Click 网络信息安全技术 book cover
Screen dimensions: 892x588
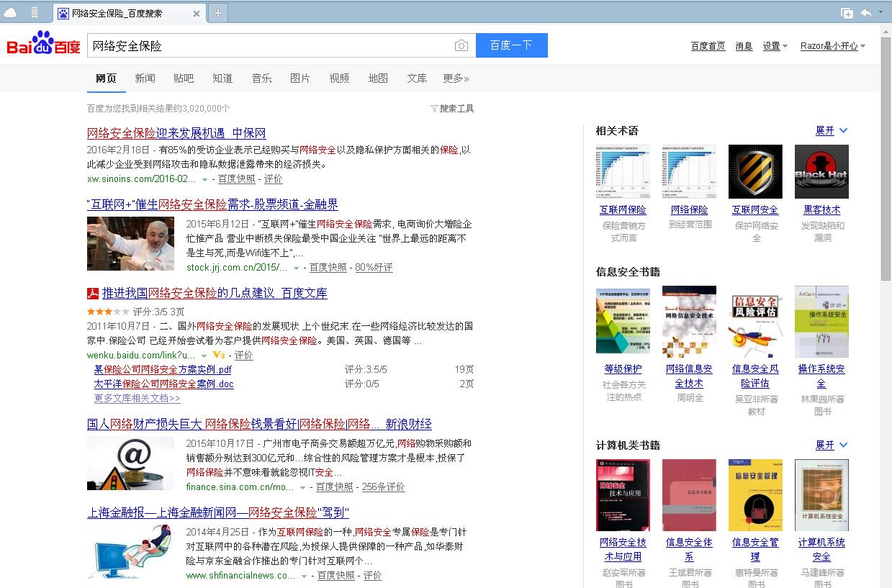point(689,322)
